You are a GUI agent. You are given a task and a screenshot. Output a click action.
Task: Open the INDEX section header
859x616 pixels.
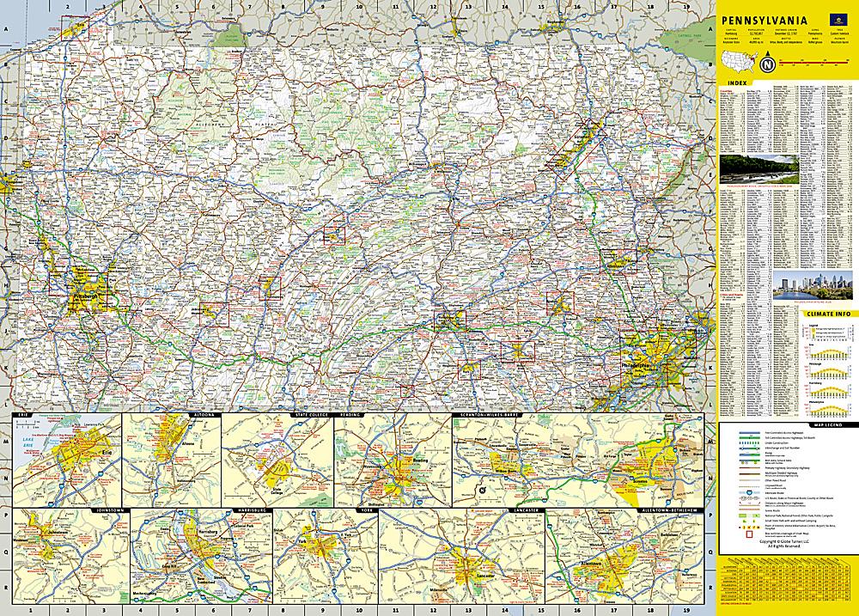(737, 82)
